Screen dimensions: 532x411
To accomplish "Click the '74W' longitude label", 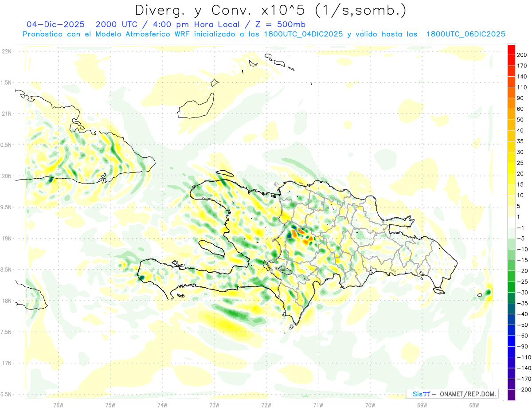I will 162,405.
